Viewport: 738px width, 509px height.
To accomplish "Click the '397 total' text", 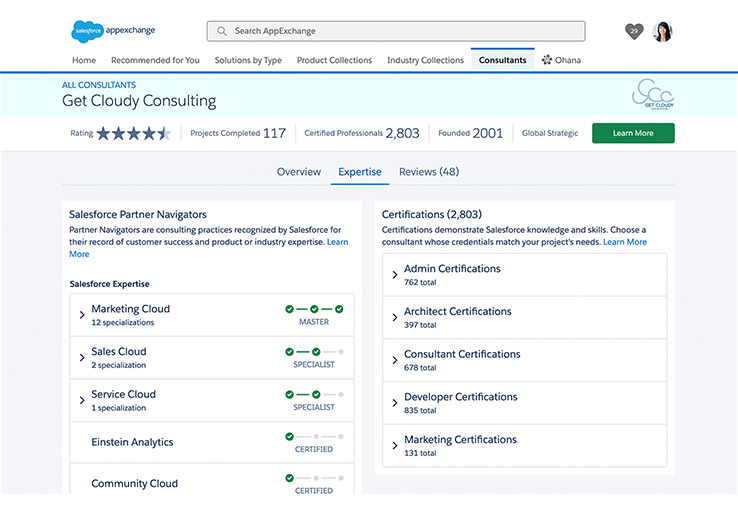I will [x=420, y=325].
